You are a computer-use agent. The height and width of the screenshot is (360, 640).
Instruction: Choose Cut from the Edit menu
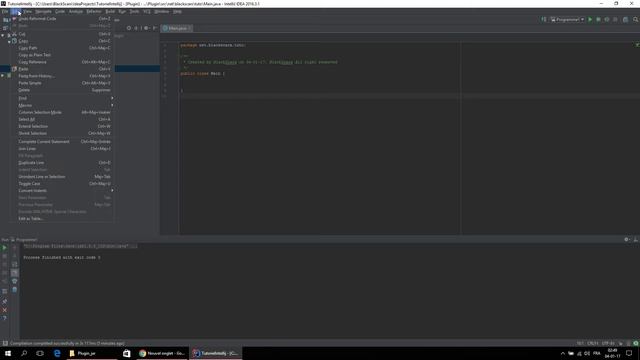(62, 34)
